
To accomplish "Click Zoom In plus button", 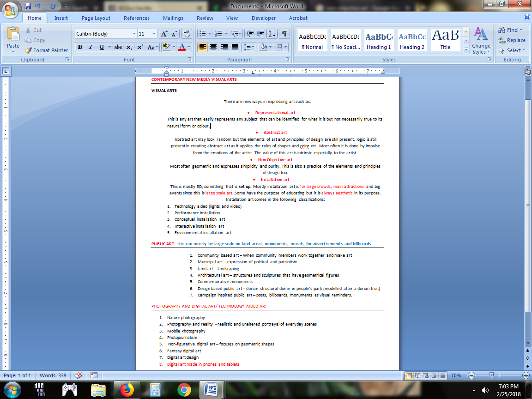I will (x=526, y=375).
